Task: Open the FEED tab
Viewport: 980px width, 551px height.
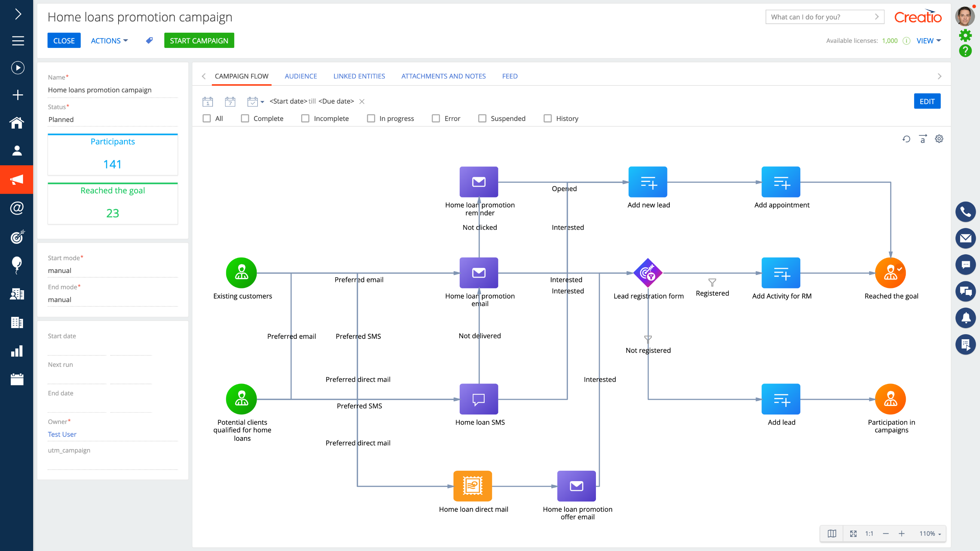Action: (x=510, y=76)
